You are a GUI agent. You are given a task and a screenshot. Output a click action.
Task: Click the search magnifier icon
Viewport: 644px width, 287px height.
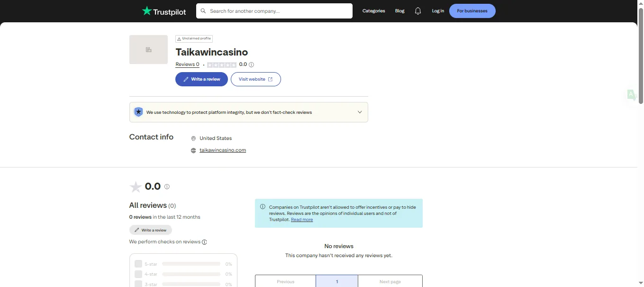point(203,11)
